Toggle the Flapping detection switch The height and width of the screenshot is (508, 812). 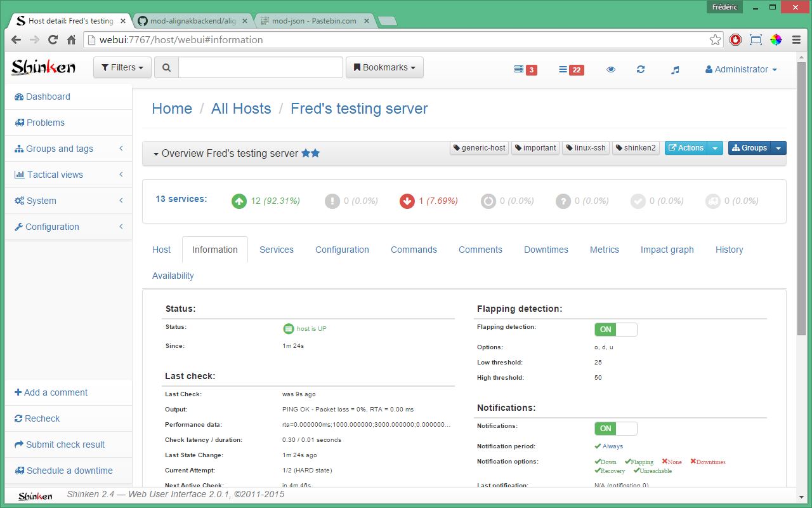click(615, 330)
